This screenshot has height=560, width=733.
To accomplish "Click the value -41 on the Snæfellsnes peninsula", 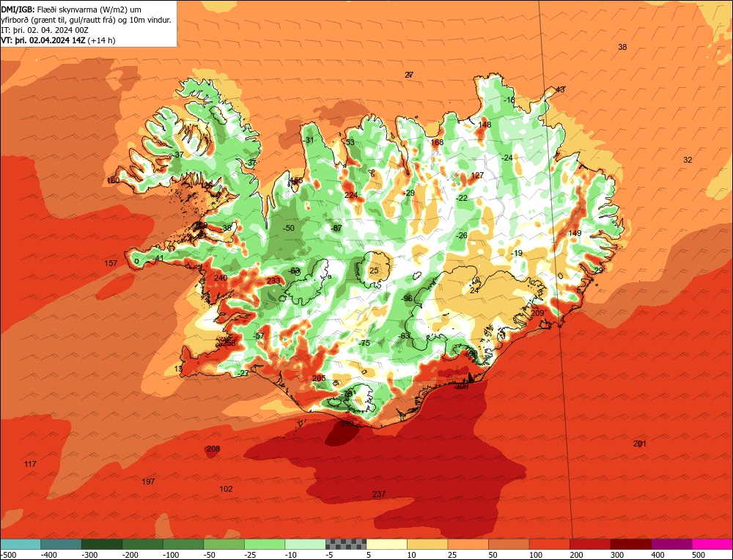I will pyautogui.click(x=158, y=259).
